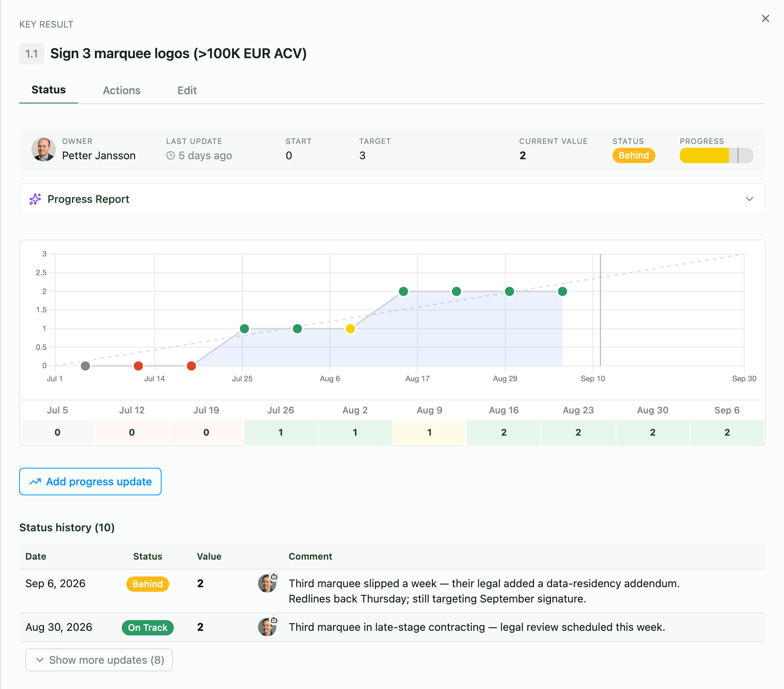Click the Sep 6, 2026 date cell
The image size is (784, 689).
pyautogui.click(x=56, y=583)
